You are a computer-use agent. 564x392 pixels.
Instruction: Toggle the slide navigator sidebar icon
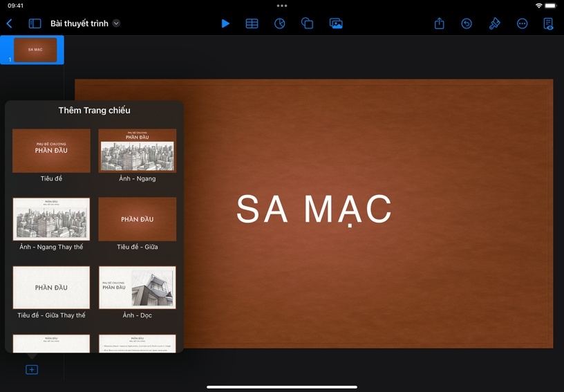(x=35, y=24)
